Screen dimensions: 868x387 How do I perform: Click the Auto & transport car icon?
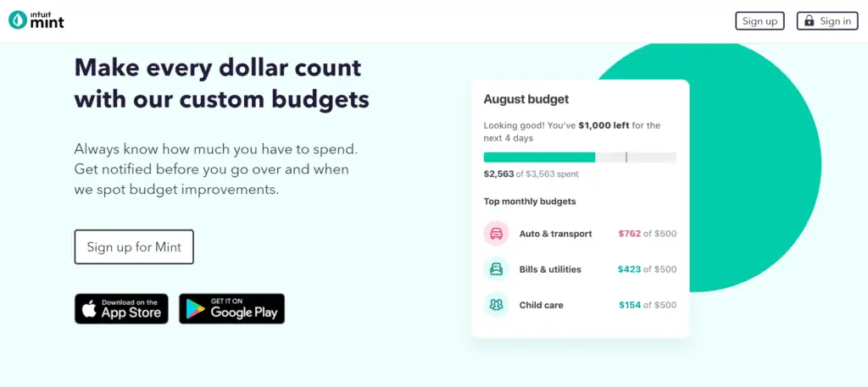point(496,234)
